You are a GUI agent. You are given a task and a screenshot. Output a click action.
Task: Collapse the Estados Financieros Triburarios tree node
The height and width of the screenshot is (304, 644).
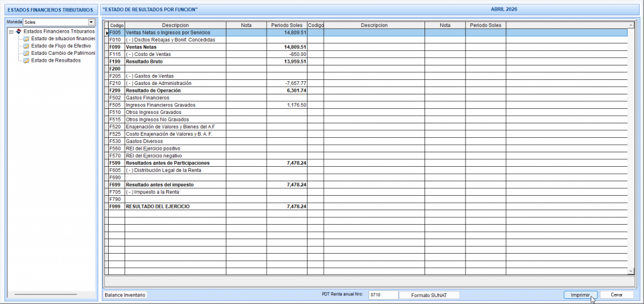click(x=11, y=31)
